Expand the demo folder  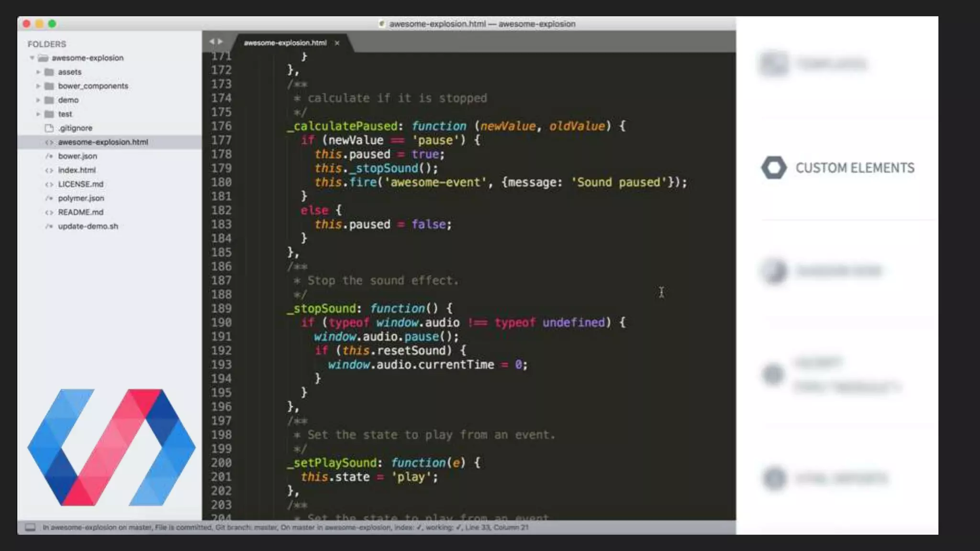pos(38,100)
